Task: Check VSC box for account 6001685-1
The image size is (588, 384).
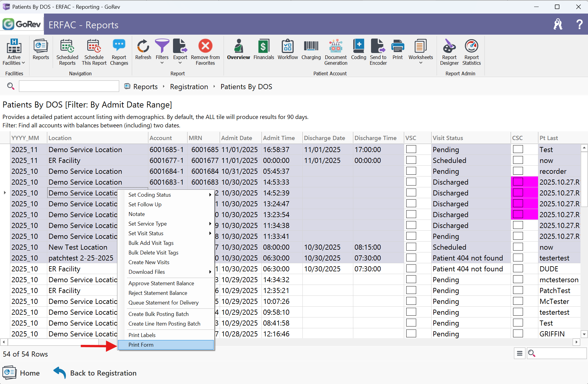Action: pos(411,149)
